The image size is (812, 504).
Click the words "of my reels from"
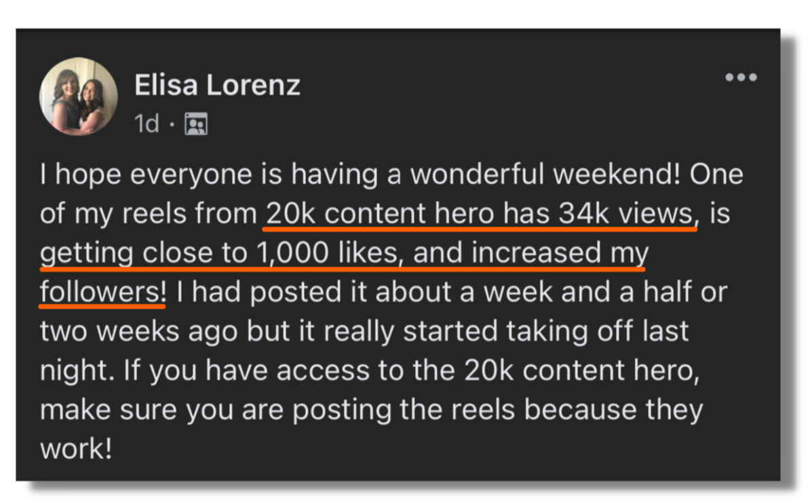pyautogui.click(x=148, y=214)
